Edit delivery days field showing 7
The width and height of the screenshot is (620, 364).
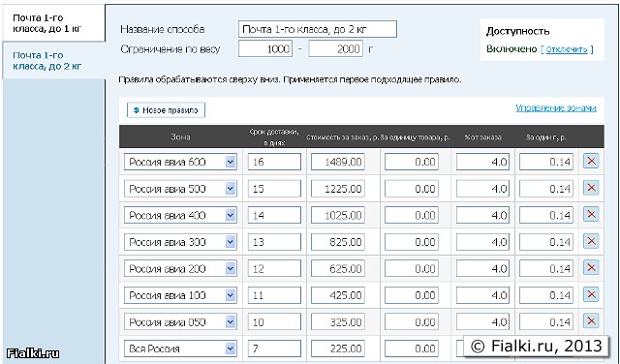click(274, 349)
